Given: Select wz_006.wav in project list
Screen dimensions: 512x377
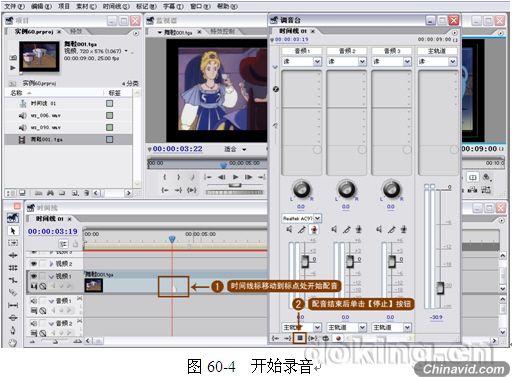Looking at the screenshot, I should click(x=68, y=116).
